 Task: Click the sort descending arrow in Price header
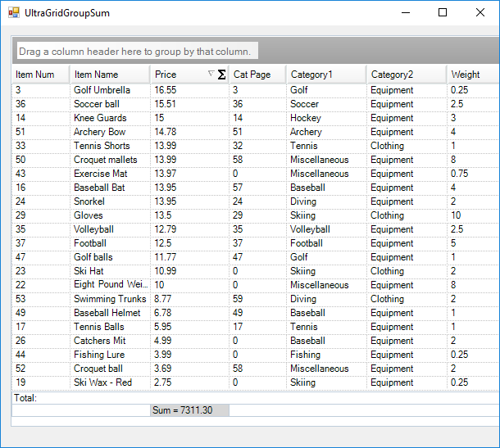[211, 74]
